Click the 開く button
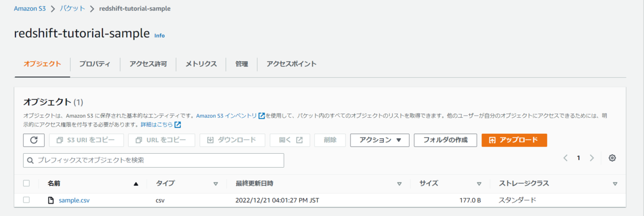This screenshot has height=216, width=644. coord(290,140)
